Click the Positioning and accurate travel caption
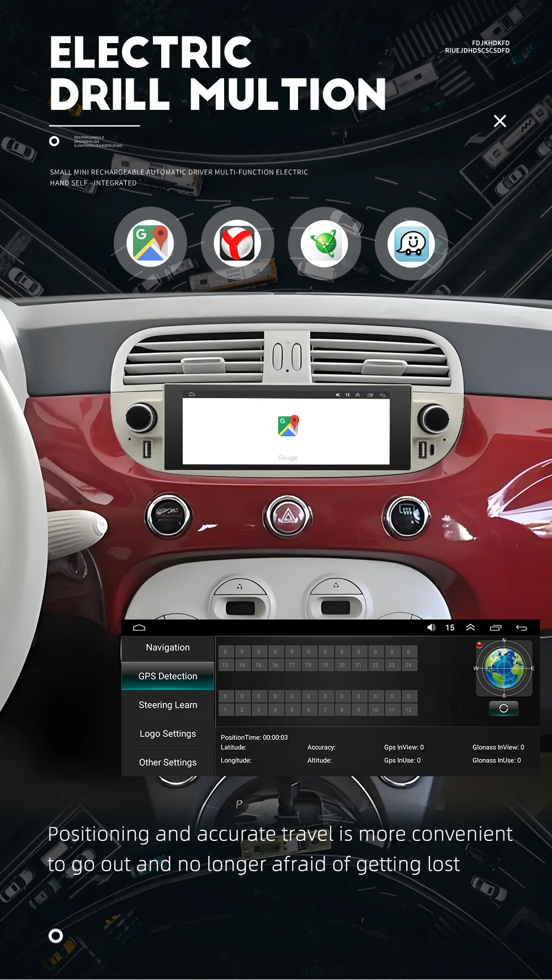This screenshot has width=552, height=980. pos(280,849)
